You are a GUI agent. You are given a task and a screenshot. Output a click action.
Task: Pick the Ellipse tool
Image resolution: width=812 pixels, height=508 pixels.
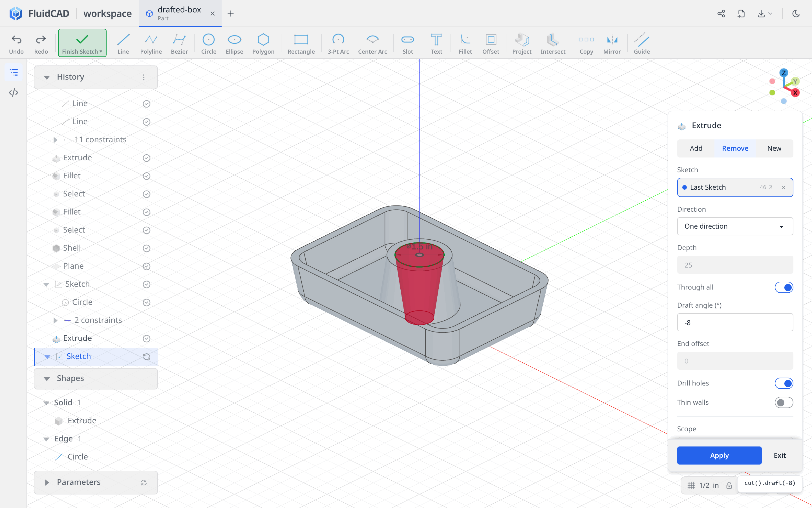234,44
